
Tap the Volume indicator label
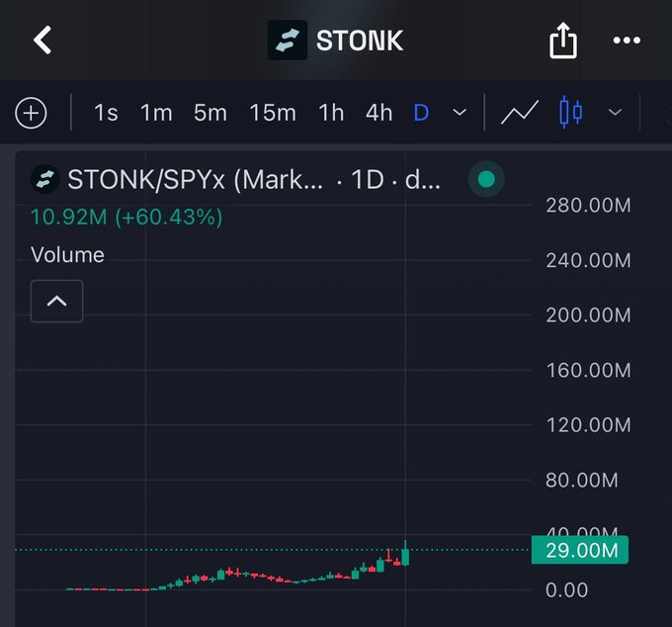coord(67,255)
